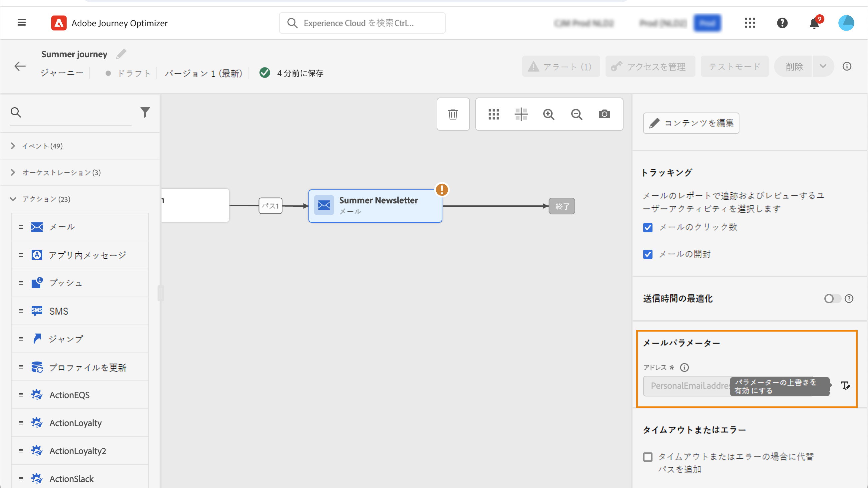The image size is (868, 488).
Task: Click the camera screenshot icon
Action: 604,114
